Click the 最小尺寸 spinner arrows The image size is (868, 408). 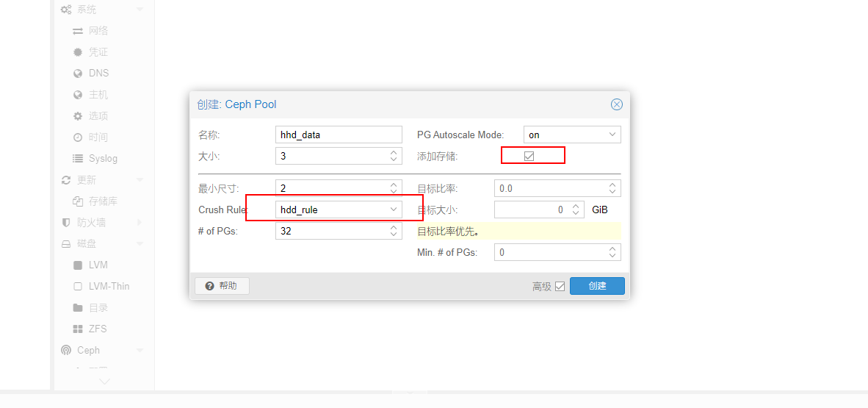[393, 188]
